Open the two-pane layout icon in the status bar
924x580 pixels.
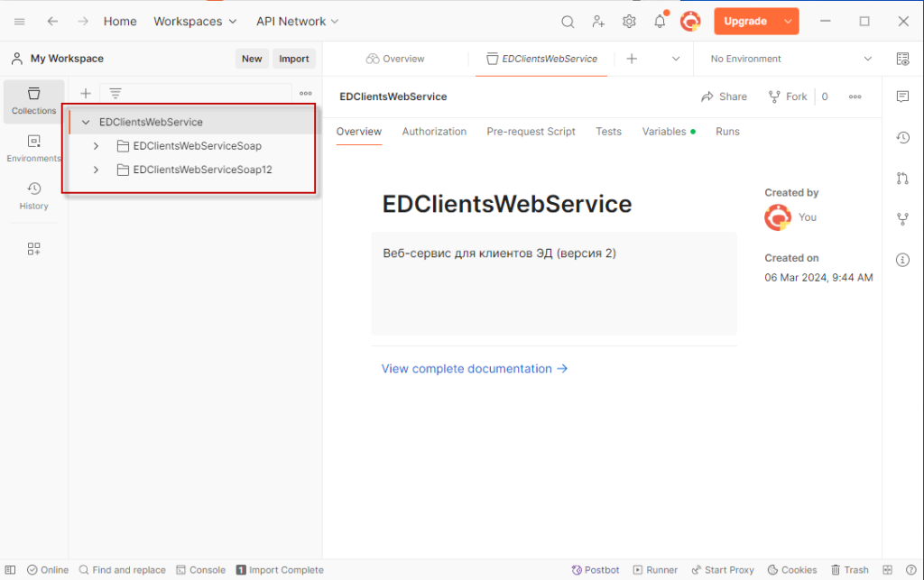(888, 569)
